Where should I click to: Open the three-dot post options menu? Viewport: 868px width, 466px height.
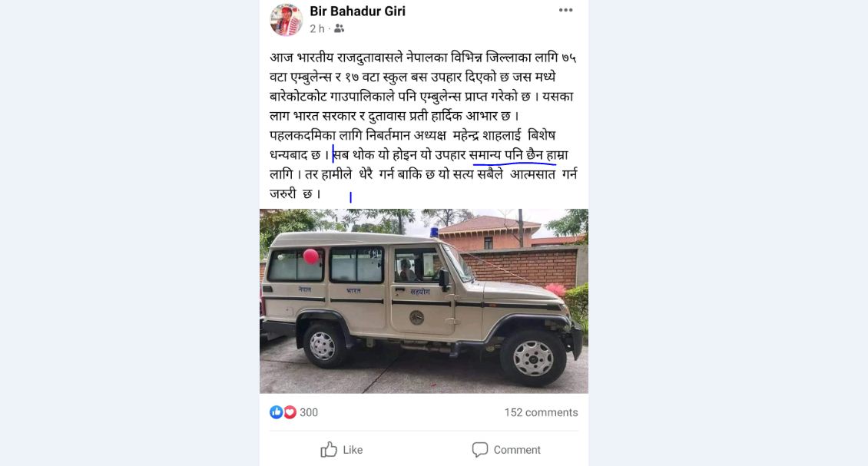tap(565, 11)
